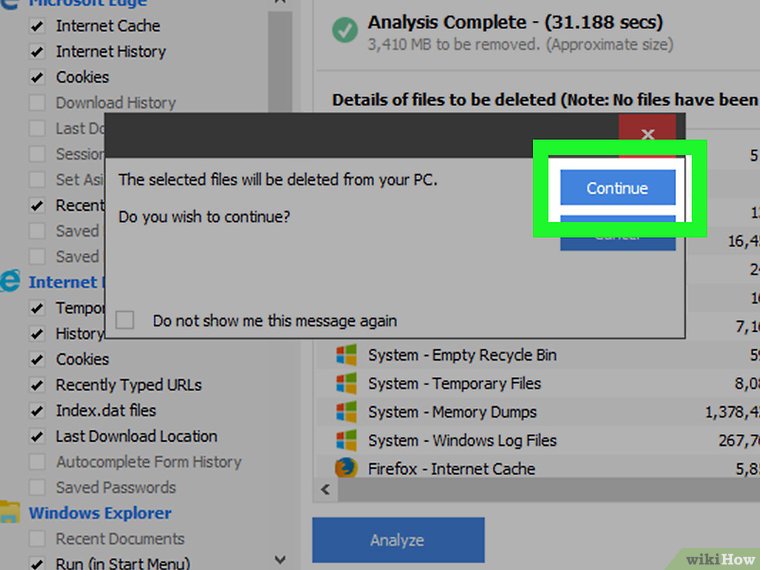
Task: Enable Saved Passwords under Internet Explorer
Action: click(x=37, y=488)
